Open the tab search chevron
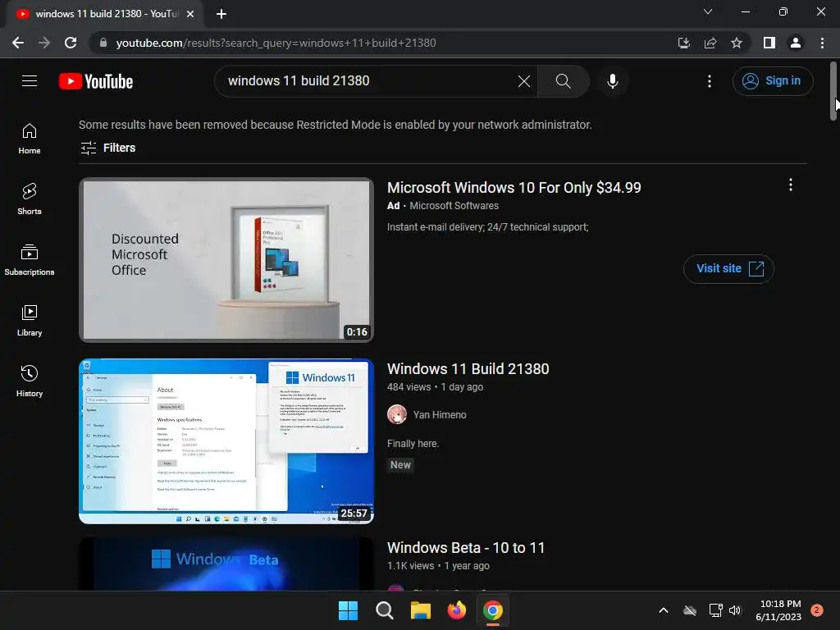 pyautogui.click(x=708, y=11)
